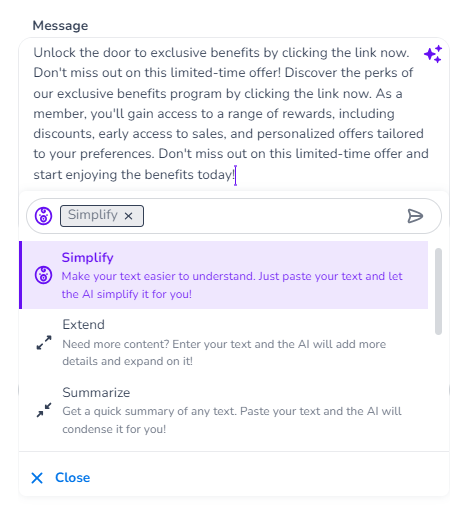Send the AI prompt with arrow icon
Viewport: 462px width, 517px height.
click(415, 216)
